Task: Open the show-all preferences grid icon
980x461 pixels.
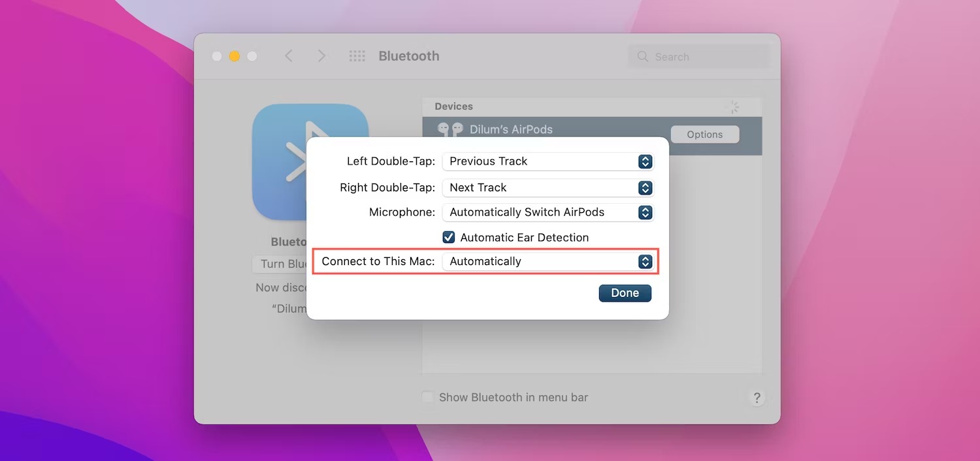Action: 357,56
